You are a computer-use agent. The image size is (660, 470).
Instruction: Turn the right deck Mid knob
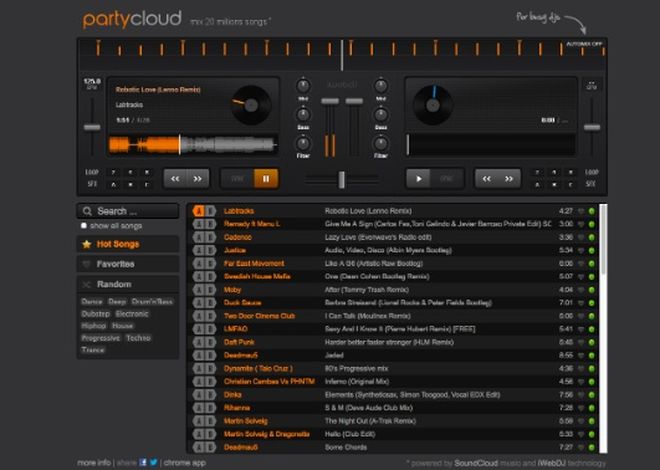(381, 86)
